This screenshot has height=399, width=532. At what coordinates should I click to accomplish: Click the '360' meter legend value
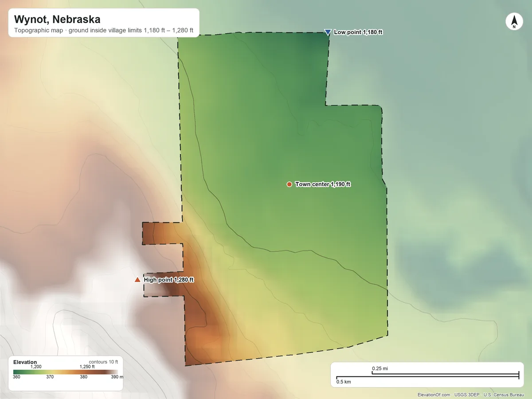pyautogui.click(x=17, y=377)
